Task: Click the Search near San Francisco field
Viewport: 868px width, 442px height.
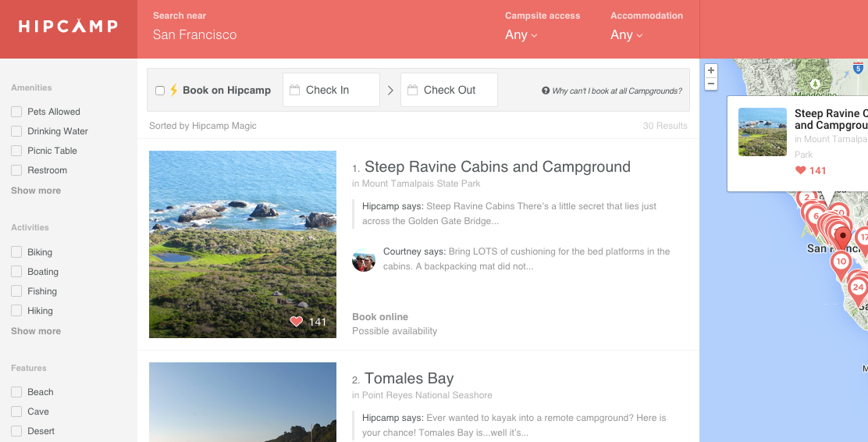Action: pyautogui.click(x=195, y=35)
